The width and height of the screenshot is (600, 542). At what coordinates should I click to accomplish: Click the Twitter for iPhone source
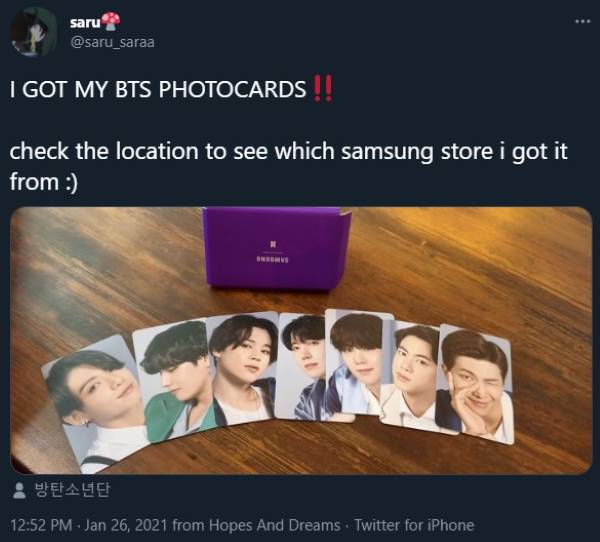pos(414,525)
